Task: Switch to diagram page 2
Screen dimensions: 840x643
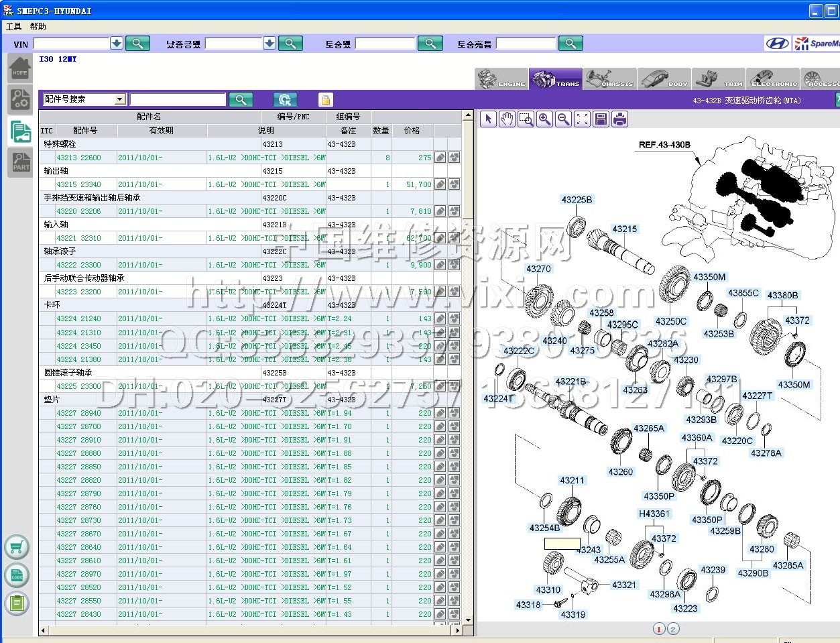Action: 673,629
